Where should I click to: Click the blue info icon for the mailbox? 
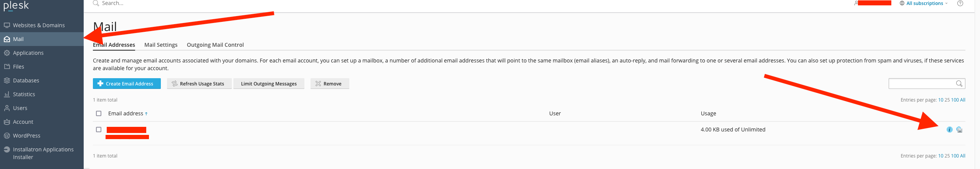(x=949, y=130)
